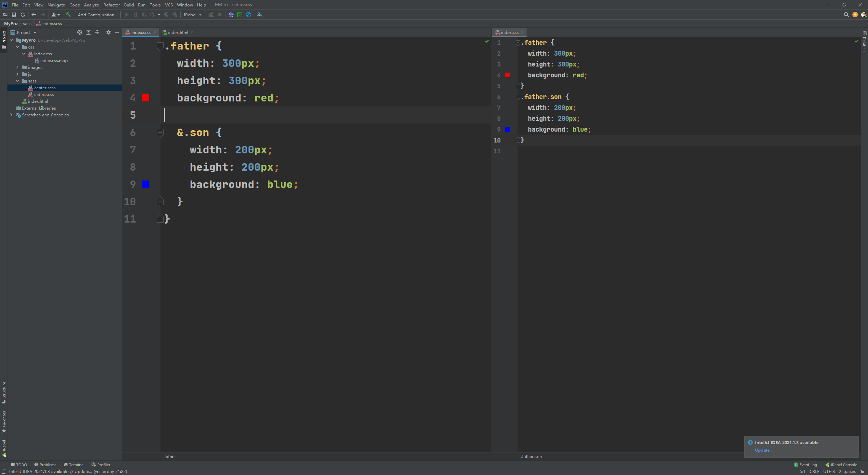The height and width of the screenshot is (475, 868).
Task: Hide the Project panel with minus icon
Action: (117, 32)
